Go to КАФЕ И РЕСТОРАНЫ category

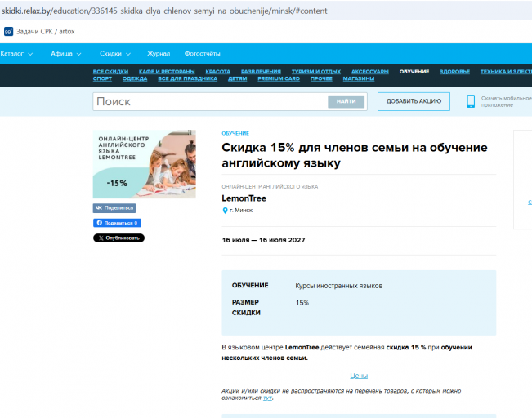pyautogui.click(x=167, y=72)
